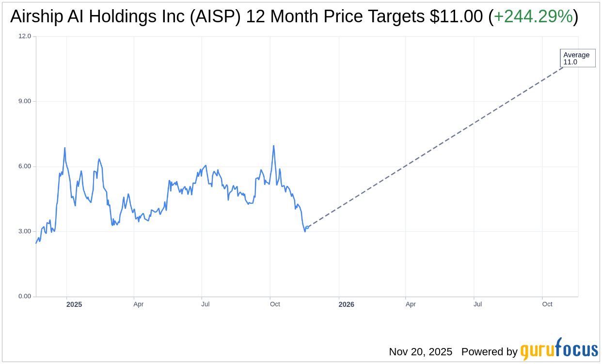Click the current price marker dot
This screenshot has height=364, width=602.
307,227
